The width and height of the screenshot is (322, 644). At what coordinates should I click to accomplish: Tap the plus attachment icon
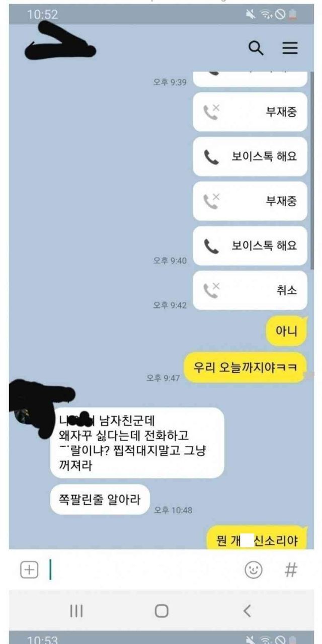click(x=29, y=570)
